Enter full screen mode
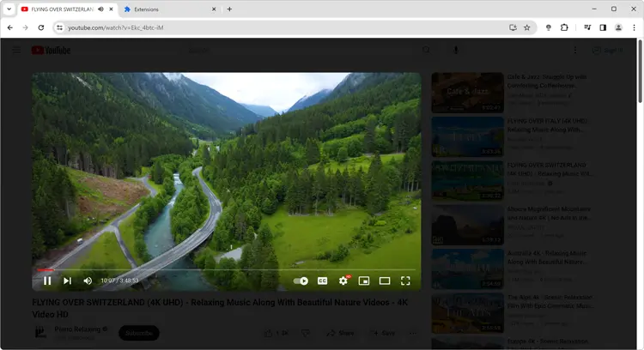 point(405,281)
